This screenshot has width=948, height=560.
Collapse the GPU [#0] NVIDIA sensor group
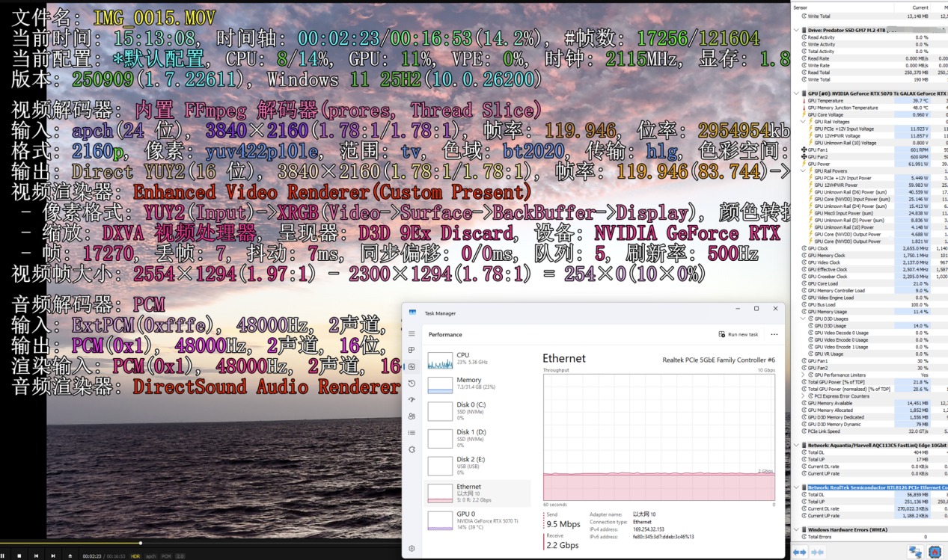pyautogui.click(x=797, y=93)
